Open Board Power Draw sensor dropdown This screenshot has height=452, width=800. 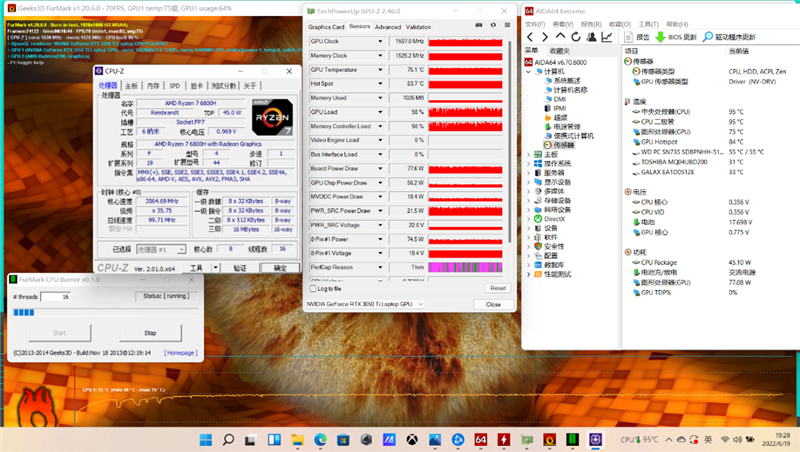(x=380, y=168)
